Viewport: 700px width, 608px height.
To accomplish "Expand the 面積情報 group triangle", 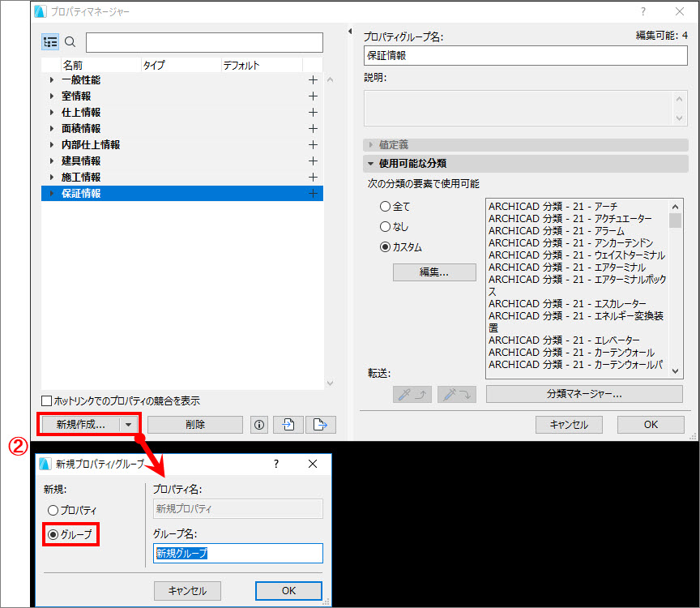I will click(52, 129).
